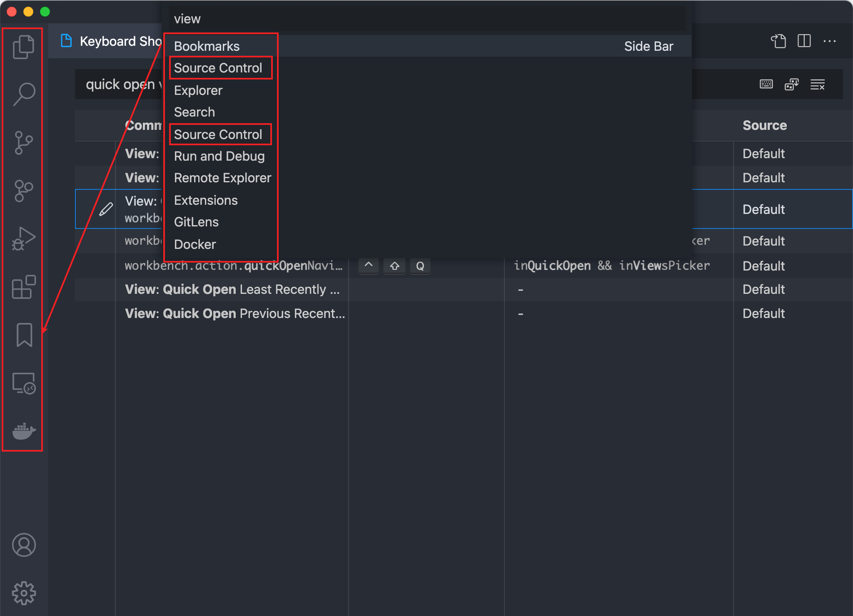Toggle sort keybindings by precedence
This screenshot has width=853, height=616.
click(792, 84)
